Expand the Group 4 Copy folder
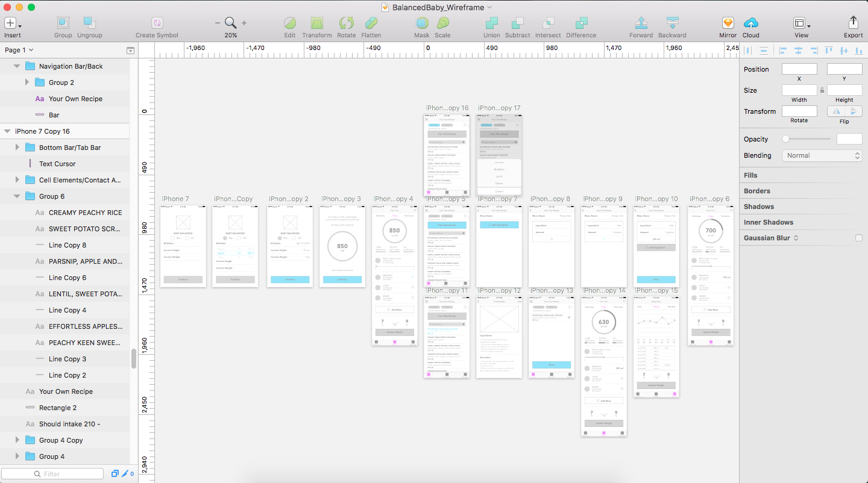Viewport: 868px width, 483px height. point(17,440)
